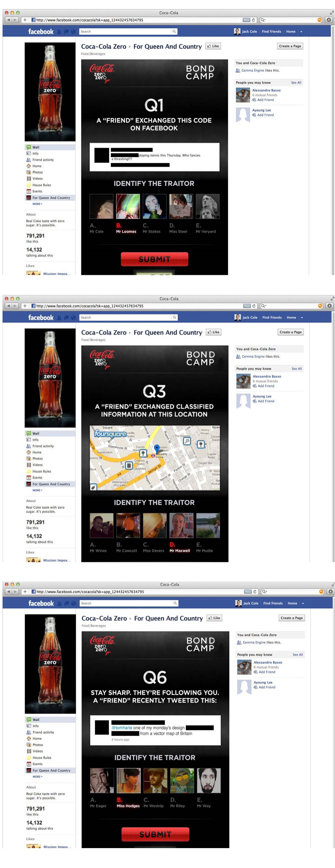Click search magnifier in Q1 Facebook search box
This screenshot has height=868, width=335.
pyautogui.click(x=174, y=31)
